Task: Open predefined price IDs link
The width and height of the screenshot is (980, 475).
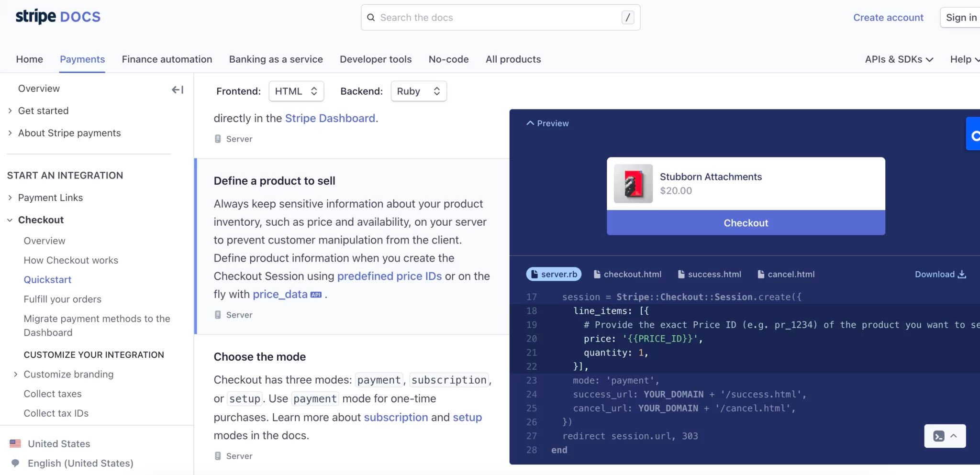Action: [x=390, y=276]
